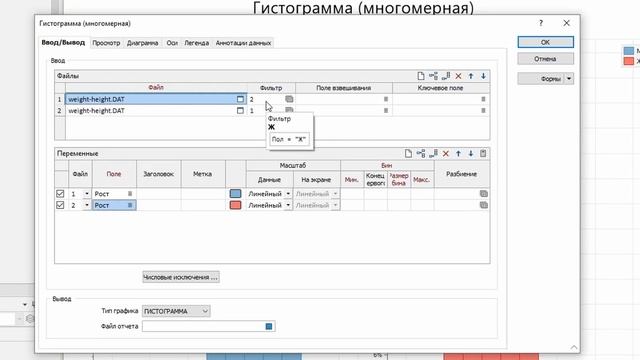Click the dialog help question mark

[x=541, y=23]
